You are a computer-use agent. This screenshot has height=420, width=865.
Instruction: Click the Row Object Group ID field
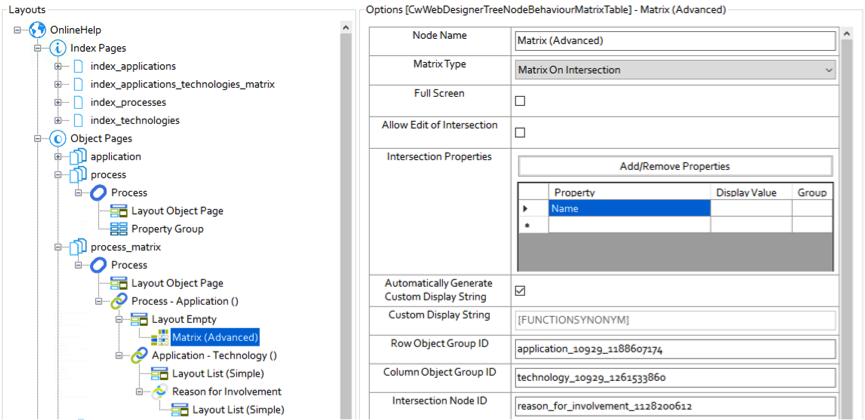click(674, 349)
